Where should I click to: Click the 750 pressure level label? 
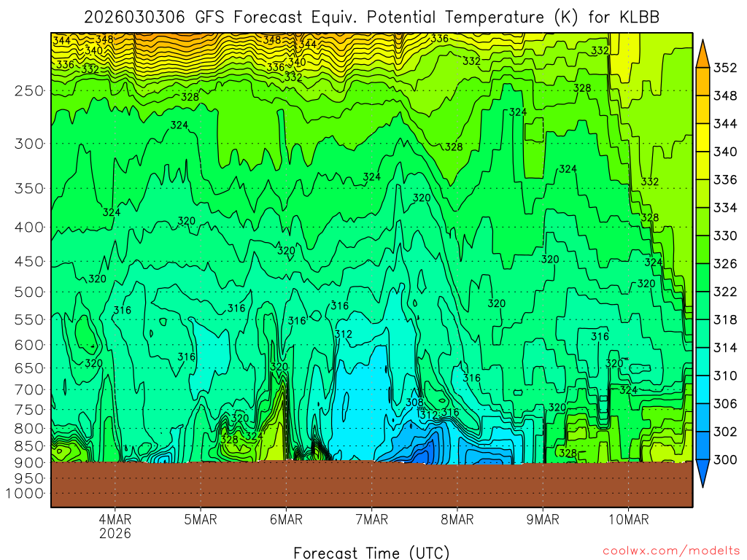point(29,410)
